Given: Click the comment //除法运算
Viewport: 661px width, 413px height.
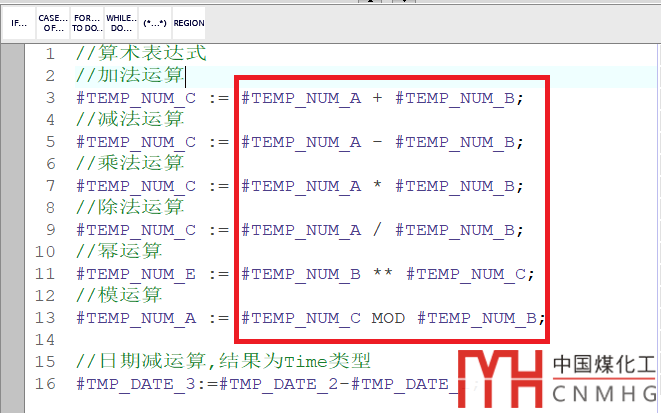Looking at the screenshot, I should pos(130,207).
